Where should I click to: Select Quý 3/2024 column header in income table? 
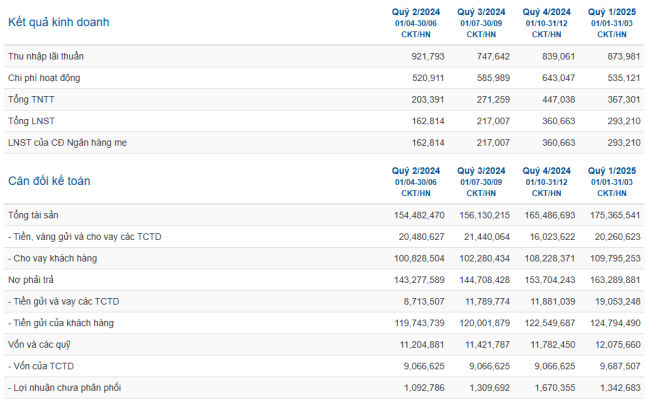tap(481, 12)
